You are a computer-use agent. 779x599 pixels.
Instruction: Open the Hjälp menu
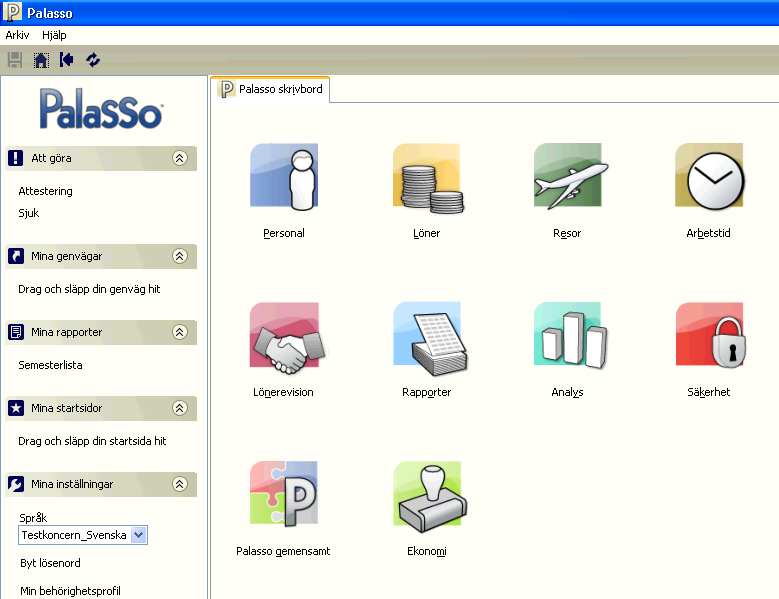[54, 35]
